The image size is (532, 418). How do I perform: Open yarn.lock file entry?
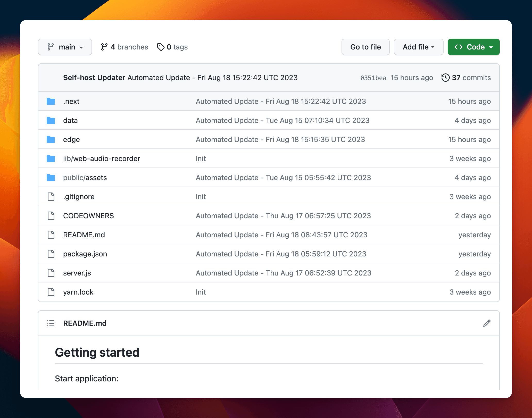click(x=78, y=292)
